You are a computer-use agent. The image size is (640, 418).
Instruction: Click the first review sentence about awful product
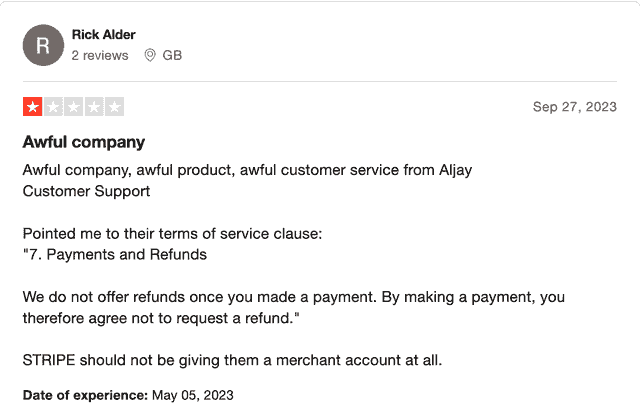click(247, 170)
